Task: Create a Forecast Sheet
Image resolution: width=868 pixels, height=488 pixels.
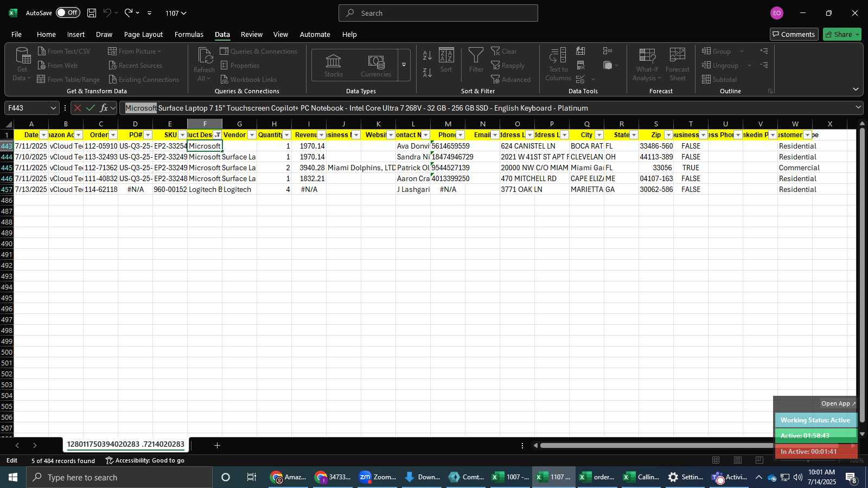Action: pos(678,65)
